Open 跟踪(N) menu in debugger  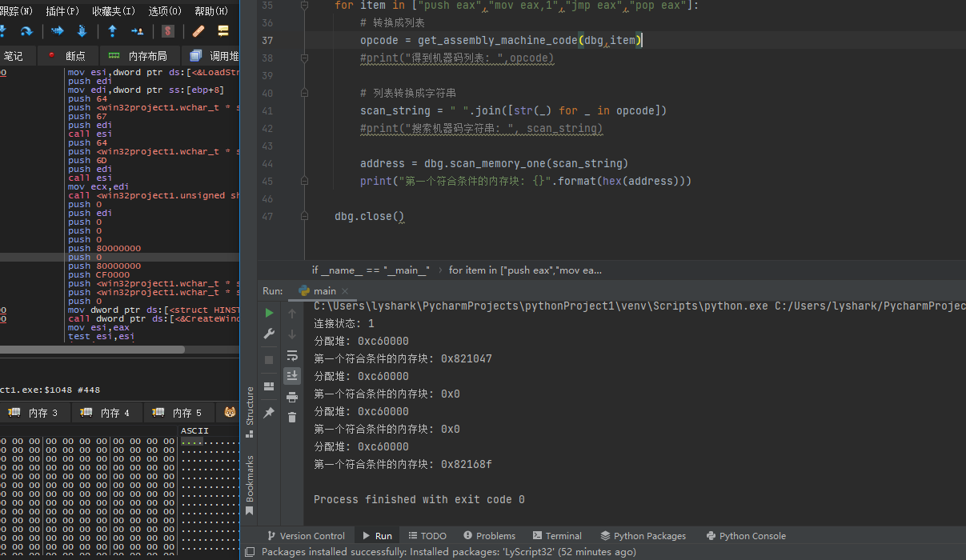pos(17,11)
